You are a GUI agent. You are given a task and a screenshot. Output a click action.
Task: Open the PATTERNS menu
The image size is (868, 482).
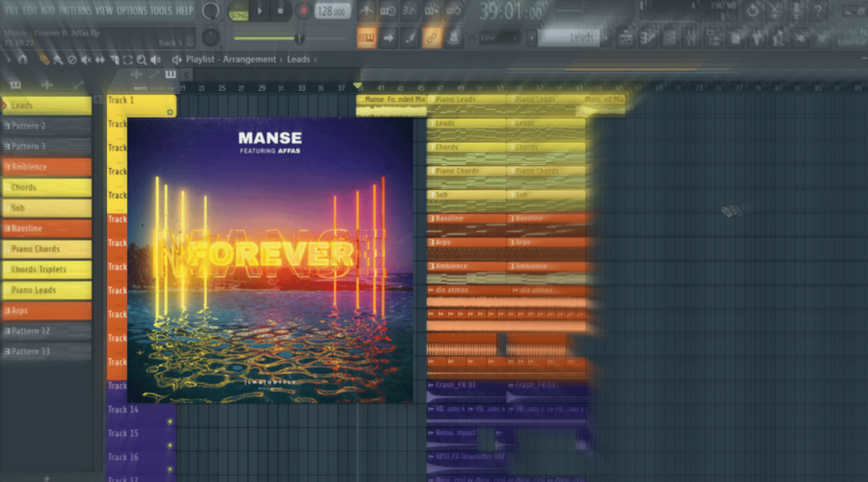coord(75,10)
